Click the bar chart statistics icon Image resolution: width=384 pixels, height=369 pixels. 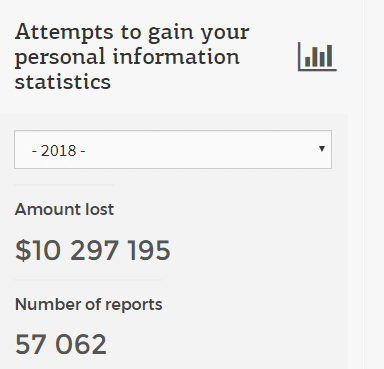(317, 56)
